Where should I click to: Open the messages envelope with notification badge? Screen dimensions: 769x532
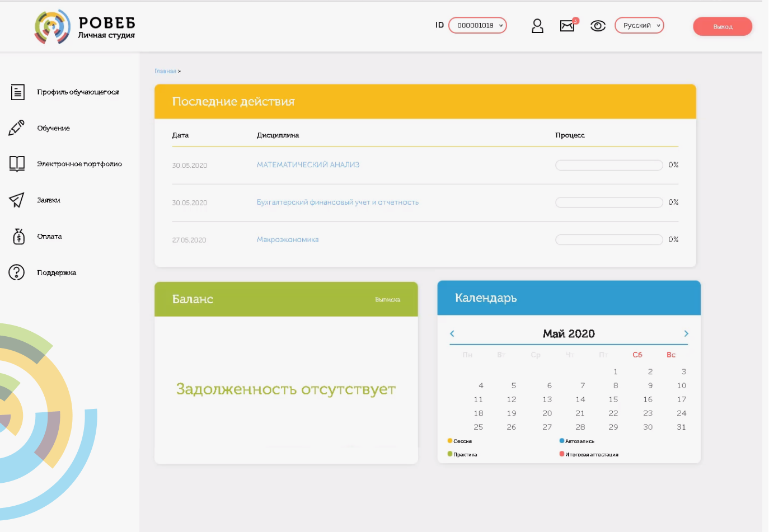click(567, 26)
